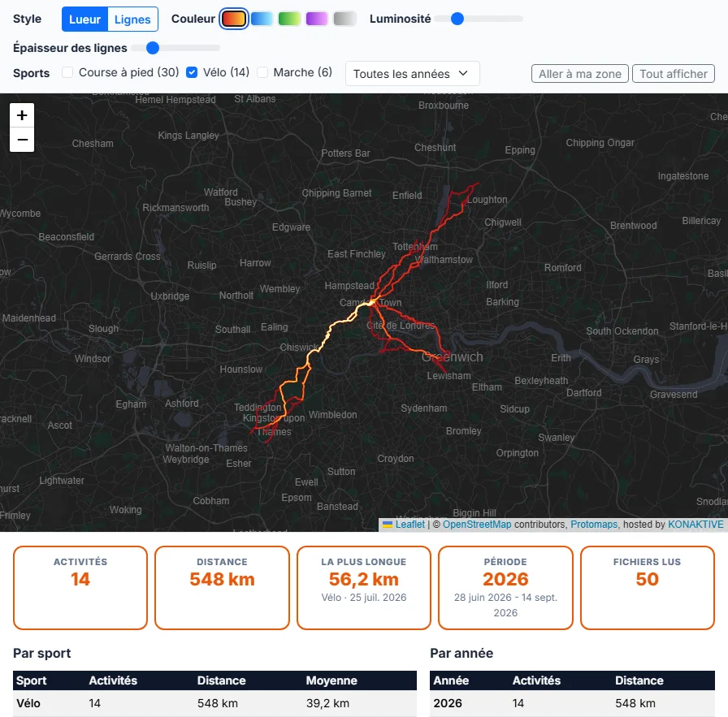Click the Activités stat card showing 14
The width and height of the screenshot is (728, 717).
80,588
